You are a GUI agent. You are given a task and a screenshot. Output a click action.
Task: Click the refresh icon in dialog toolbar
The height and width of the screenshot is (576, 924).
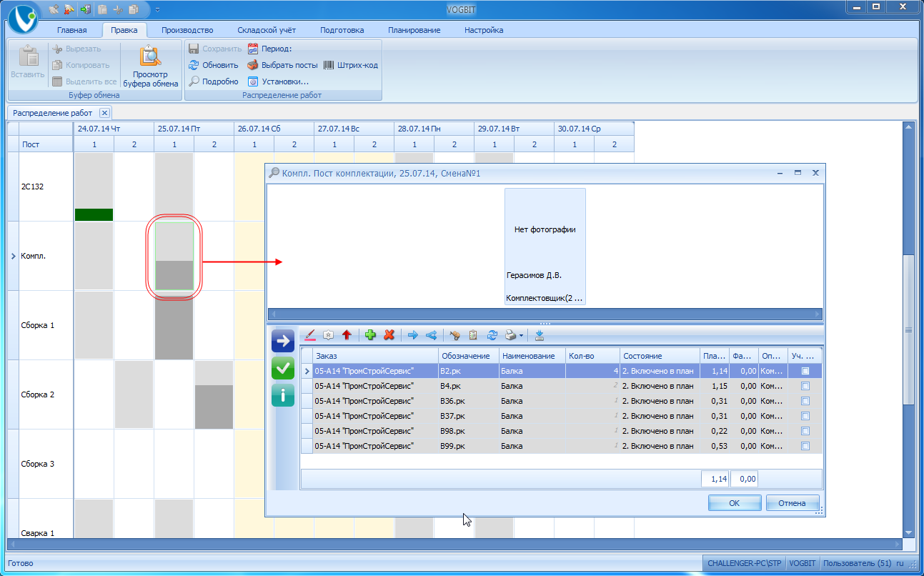tap(492, 334)
